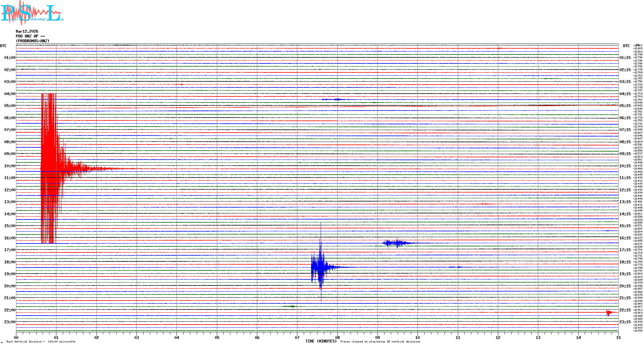Click the 22:15 time label on right
The image size is (644, 346).
tap(625, 310)
